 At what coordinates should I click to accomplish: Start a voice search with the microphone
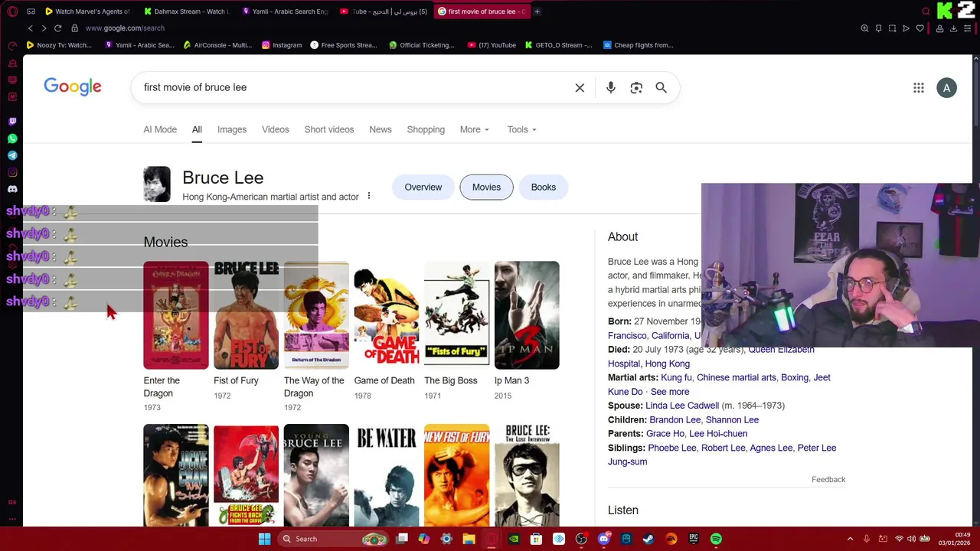[x=611, y=88]
